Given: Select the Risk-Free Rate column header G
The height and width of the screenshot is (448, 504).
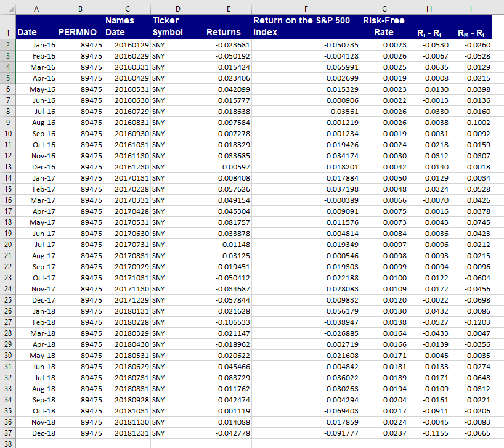Looking at the screenshot, I should pos(384,9).
